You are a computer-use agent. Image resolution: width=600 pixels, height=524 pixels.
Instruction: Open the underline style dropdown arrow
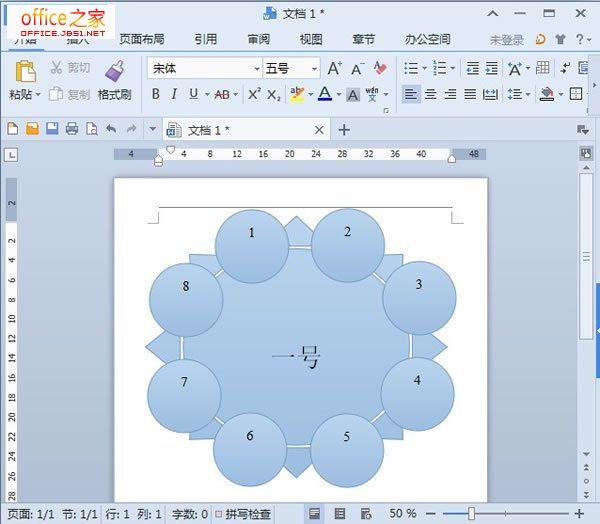tap(207, 94)
